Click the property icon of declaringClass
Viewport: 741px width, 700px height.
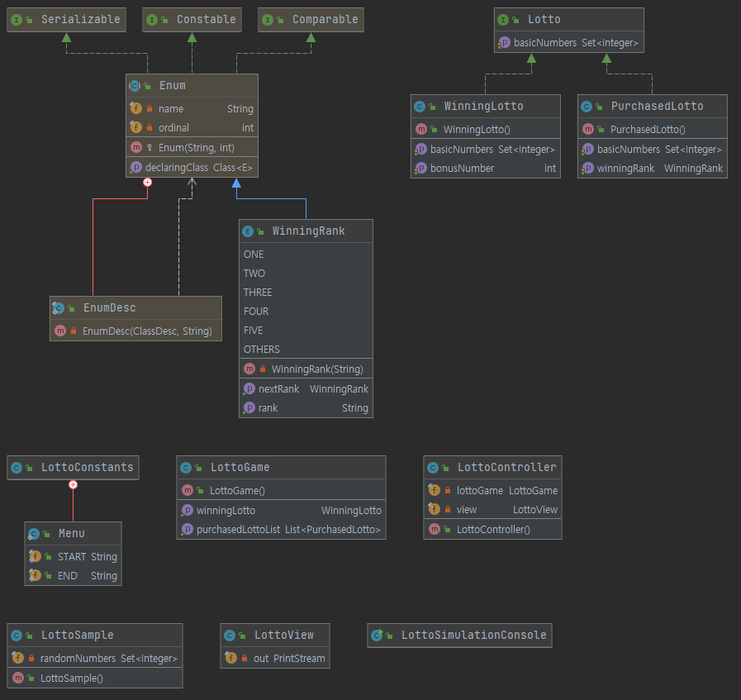pos(136,167)
